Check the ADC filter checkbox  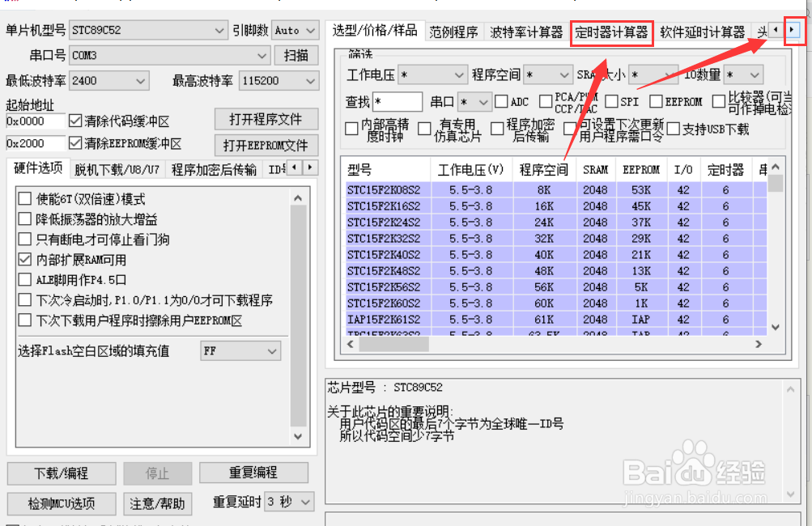pos(501,101)
